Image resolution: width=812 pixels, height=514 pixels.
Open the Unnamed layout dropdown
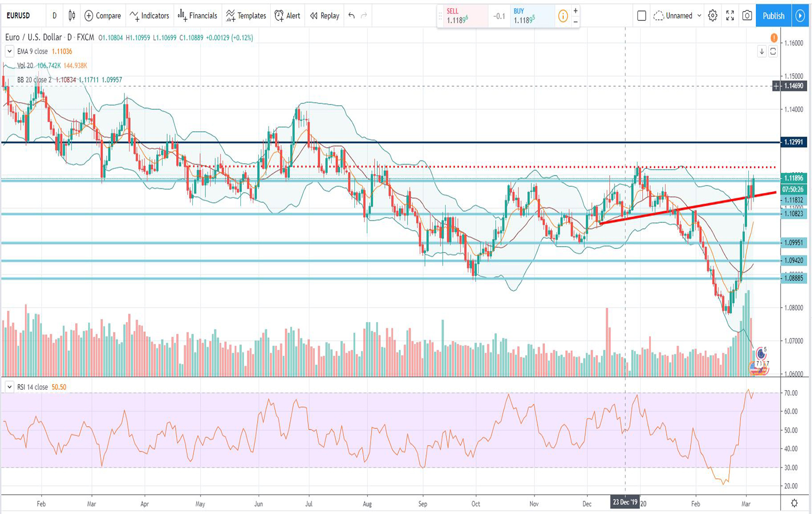(678, 16)
